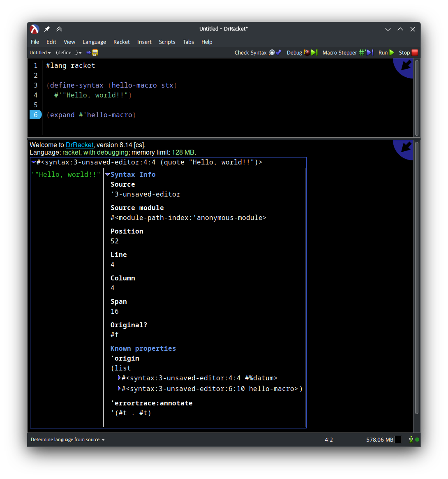Viewport: 448px width, 479px height.
Task: Click line number 6 in the gutter
Action: coord(35,115)
